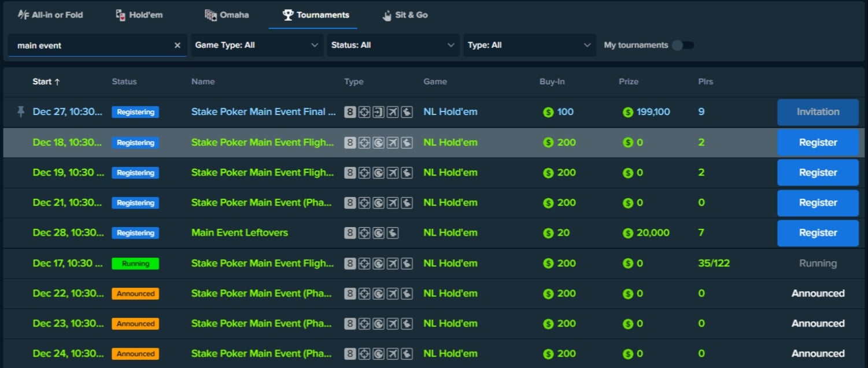868x368 pixels.
Task: Click the airplane icon in the Dec 24 row
Action: 393,354
